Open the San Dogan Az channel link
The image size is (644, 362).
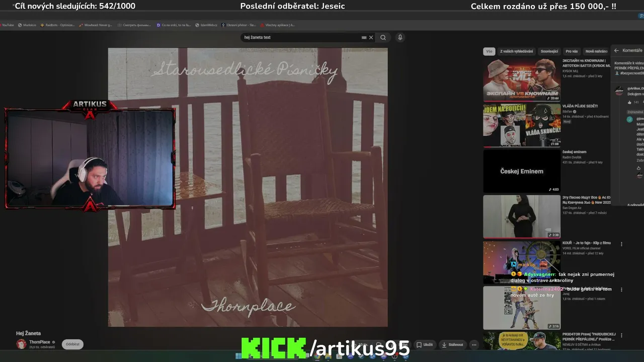[x=573, y=208]
